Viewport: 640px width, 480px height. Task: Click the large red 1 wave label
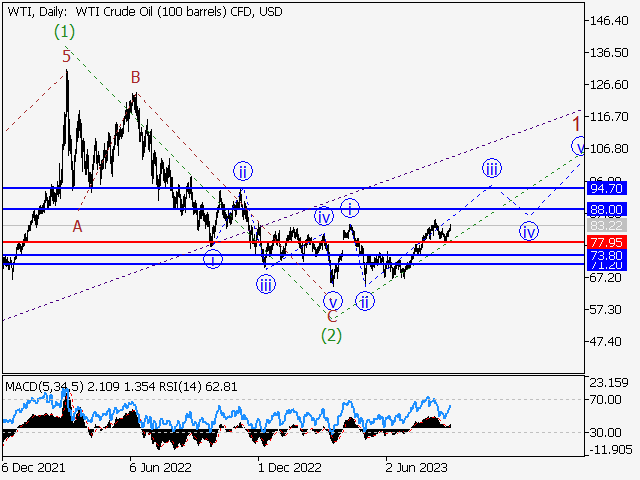click(x=576, y=124)
